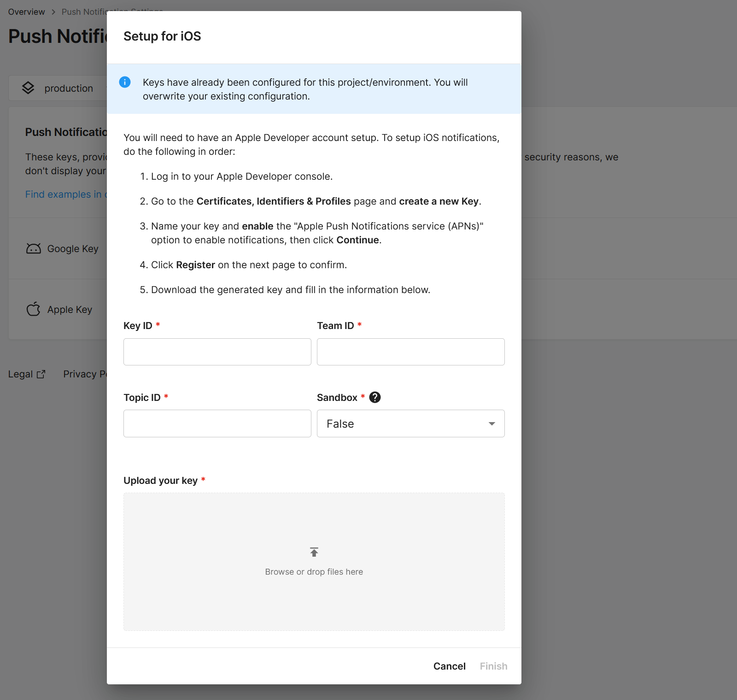The height and width of the screenshot is (700, 737).
Task: Open the production environment selector
Action: [x=68, y=88]
